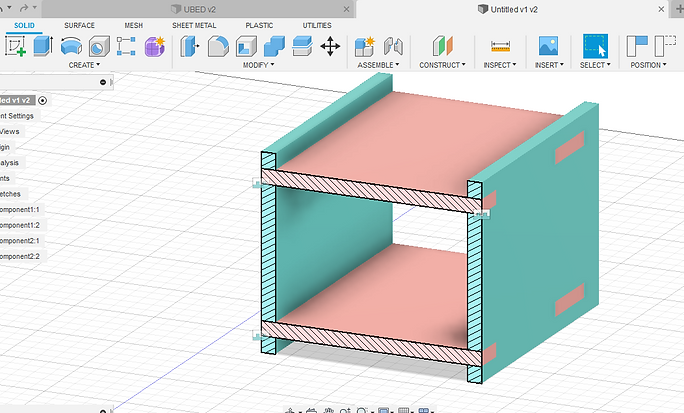Select the Sketches browser item

[10, 194]
